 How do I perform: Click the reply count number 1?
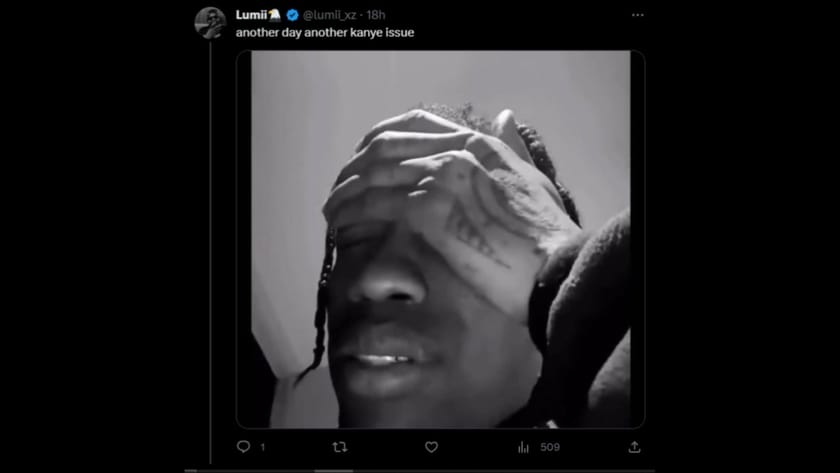(x=262, y=447)
